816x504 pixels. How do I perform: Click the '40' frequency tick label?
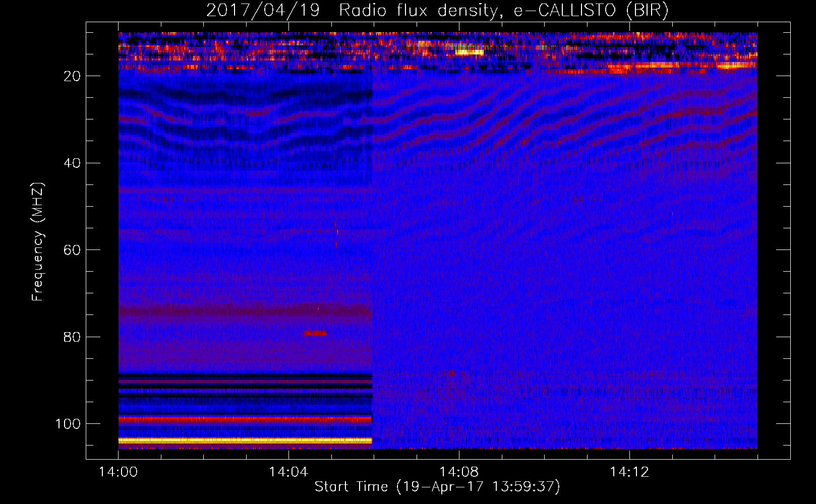click(72, 163)
